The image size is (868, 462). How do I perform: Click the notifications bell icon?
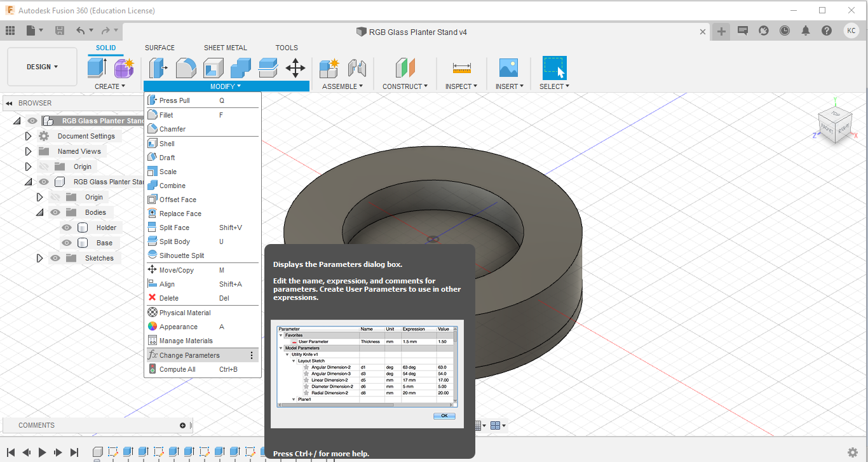(806, 31)
